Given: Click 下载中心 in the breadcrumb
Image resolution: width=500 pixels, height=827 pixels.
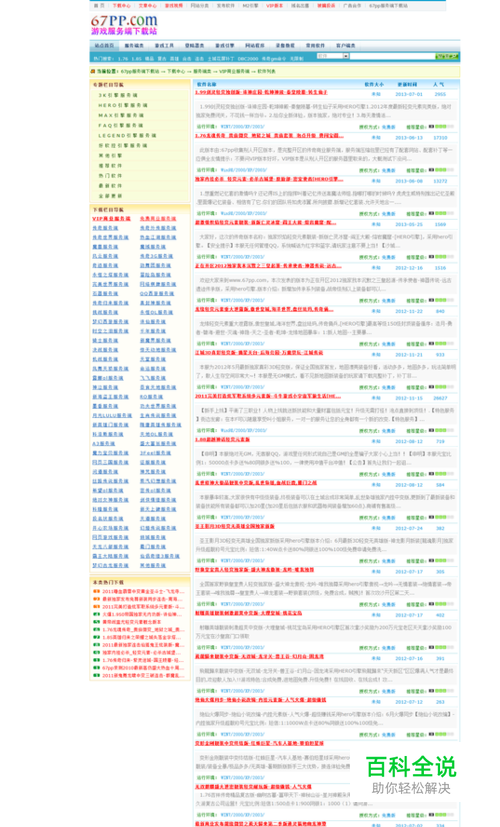Looking at the screenshot, I should 176,71.
